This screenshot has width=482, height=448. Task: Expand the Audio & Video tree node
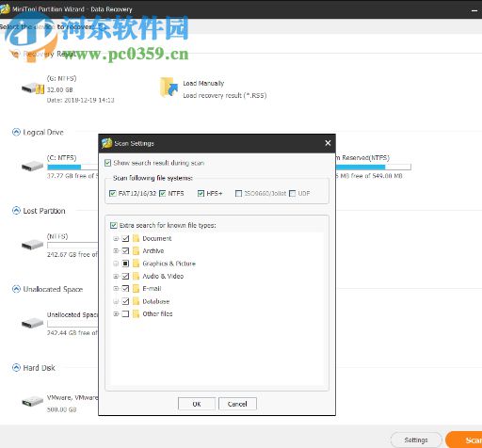[x=116, y=276]
